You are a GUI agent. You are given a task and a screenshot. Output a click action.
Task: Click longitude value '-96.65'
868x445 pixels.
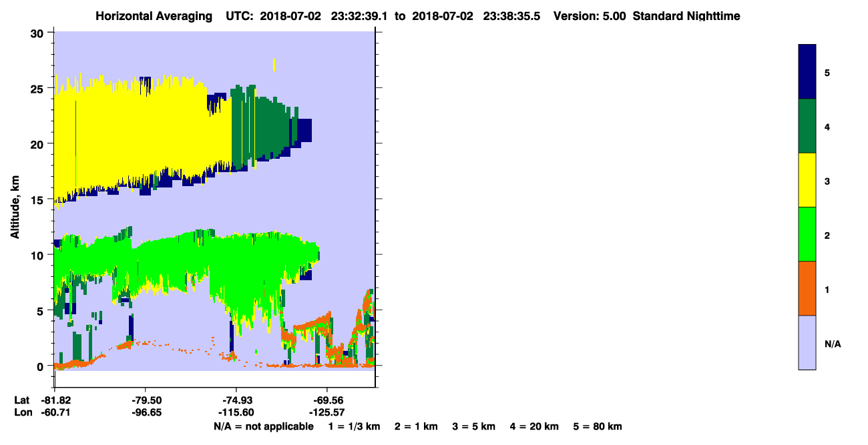point(146,412)
